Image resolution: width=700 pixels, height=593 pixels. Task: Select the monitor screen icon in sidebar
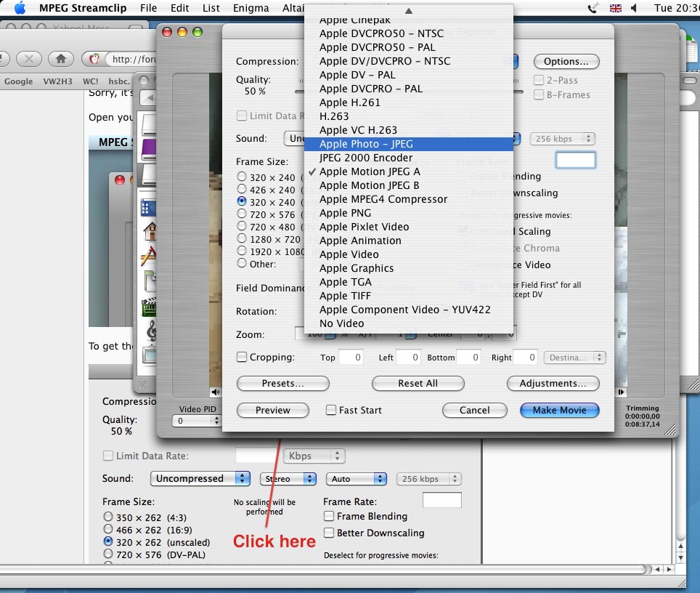(x=149, y=355)
